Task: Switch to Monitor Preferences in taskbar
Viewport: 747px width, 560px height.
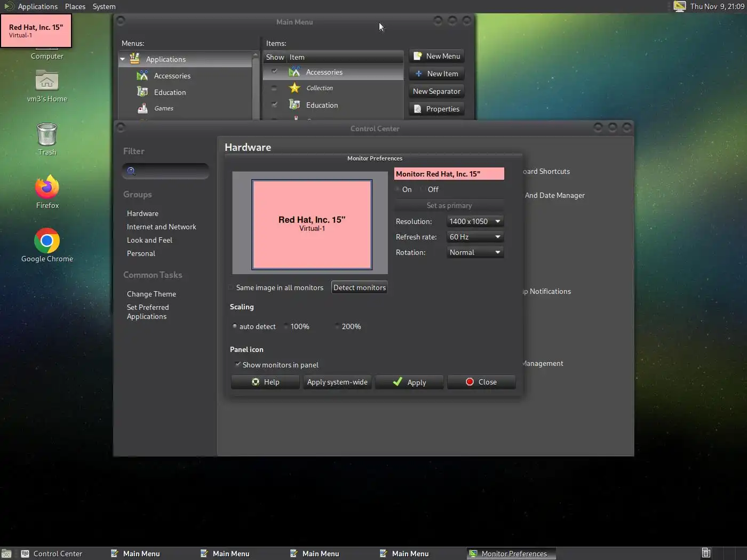Action: 511,554
